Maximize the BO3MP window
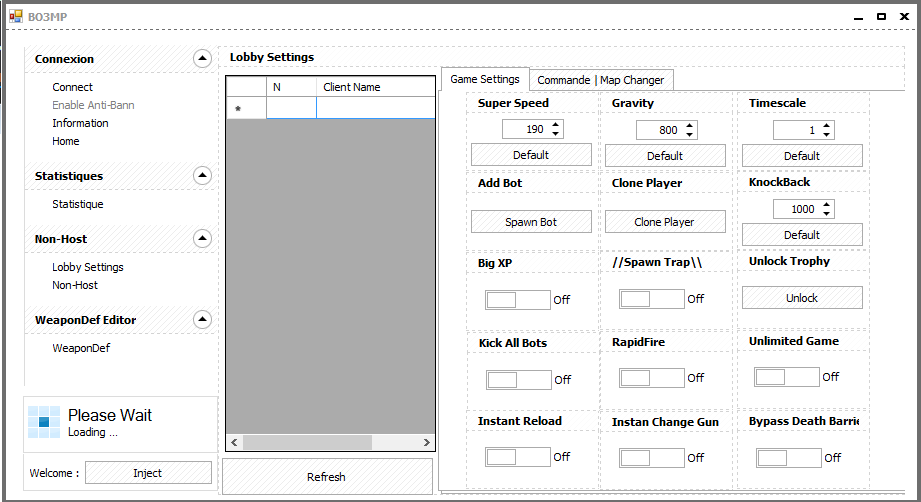The width and height of the screenshot is (921, 502). pyautogui.click(x=881, y=16)
